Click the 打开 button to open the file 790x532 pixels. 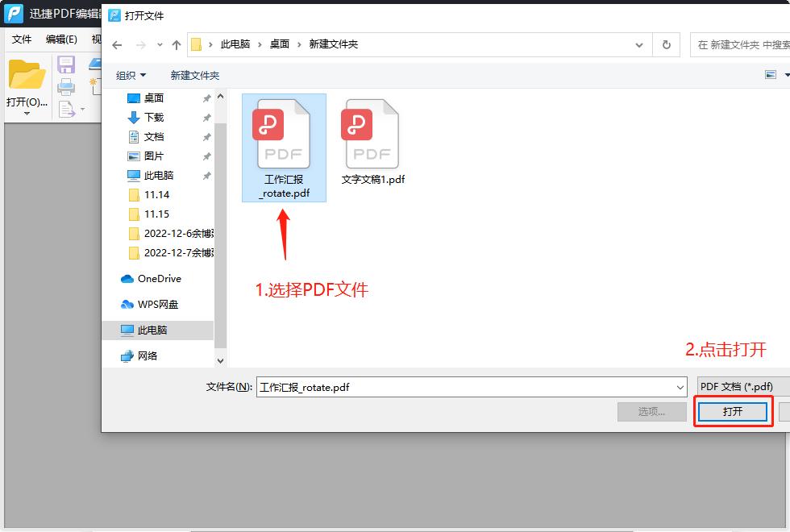pyautogui.click(x=732, y=411)
